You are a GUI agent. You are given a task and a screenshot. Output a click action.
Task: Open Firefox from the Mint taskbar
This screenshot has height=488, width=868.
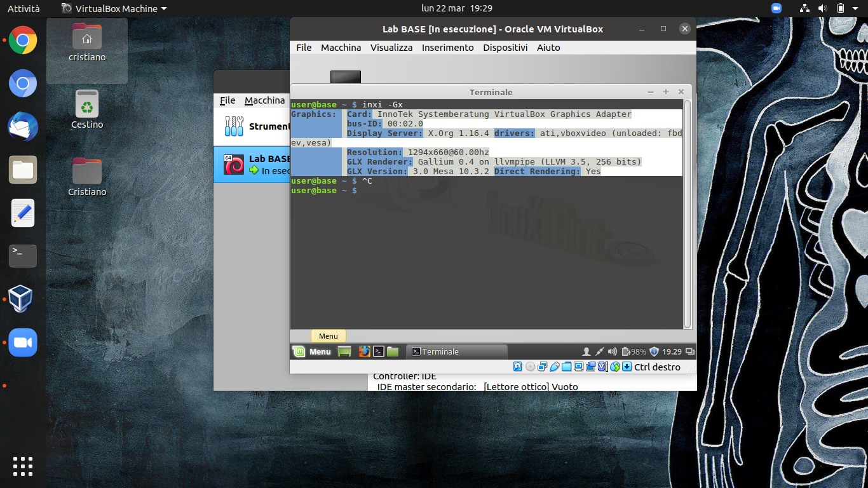(x=363, y=351)
